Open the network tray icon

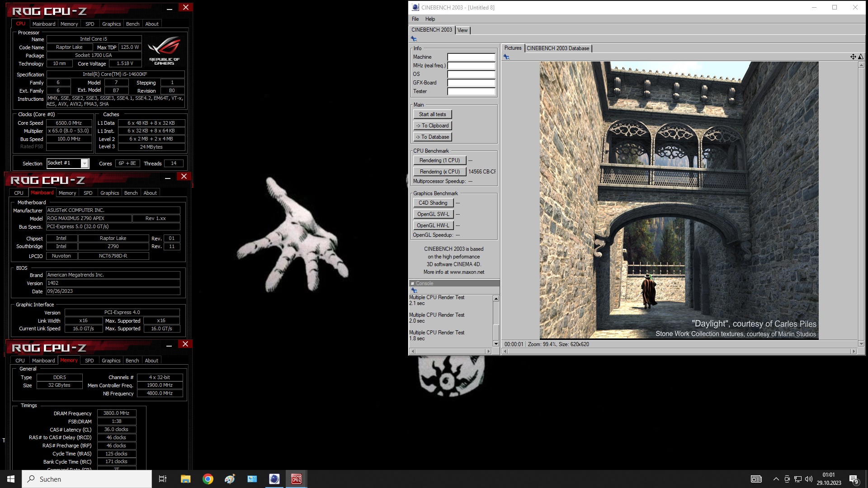[x=798, y=479]
